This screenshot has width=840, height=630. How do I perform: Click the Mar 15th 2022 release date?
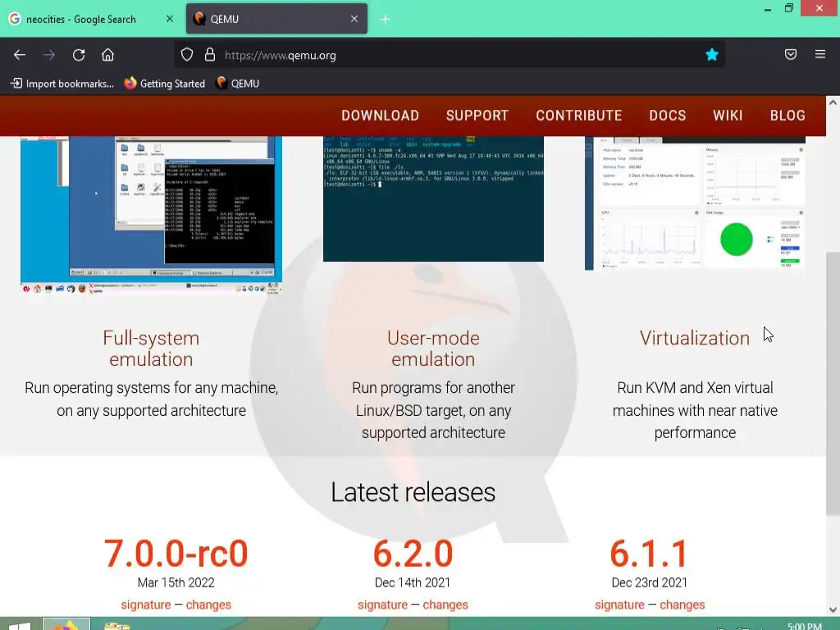pos(176,582)
